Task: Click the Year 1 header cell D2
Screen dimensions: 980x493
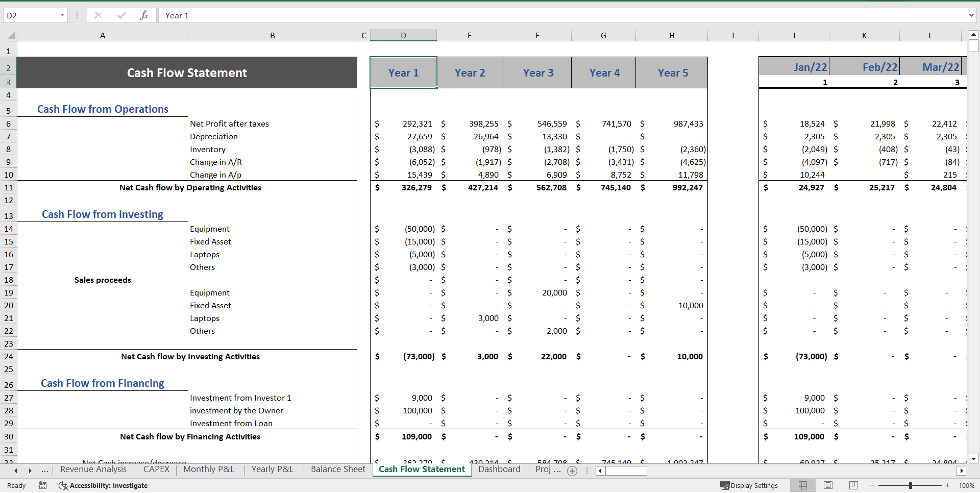Action: tap(403, 72)
